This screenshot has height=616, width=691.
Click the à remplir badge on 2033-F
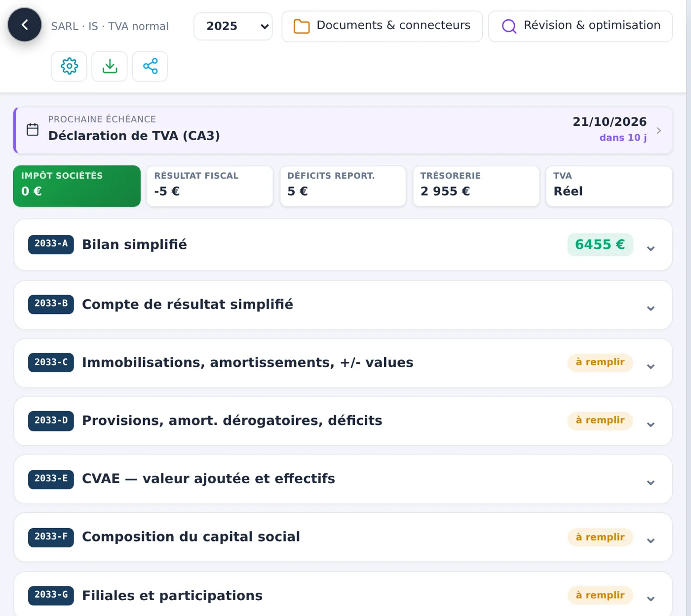tap(600, 537)
